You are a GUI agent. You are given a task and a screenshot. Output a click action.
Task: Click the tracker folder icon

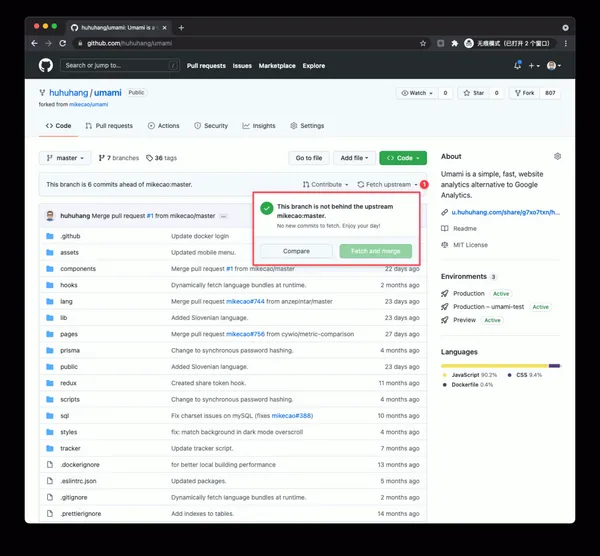click(x=50, y=448)
